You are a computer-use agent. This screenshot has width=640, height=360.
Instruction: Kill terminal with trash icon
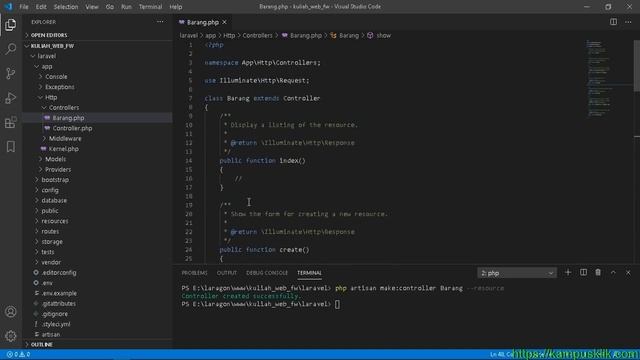pyautogui.click(x=598, y=273)
